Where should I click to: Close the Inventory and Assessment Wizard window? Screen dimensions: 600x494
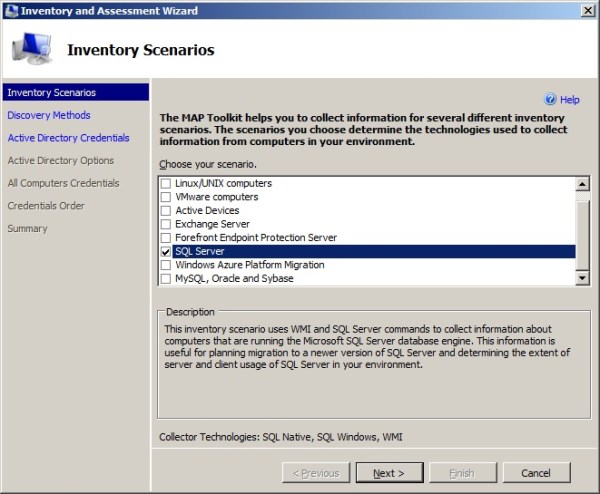coord(587,9)
